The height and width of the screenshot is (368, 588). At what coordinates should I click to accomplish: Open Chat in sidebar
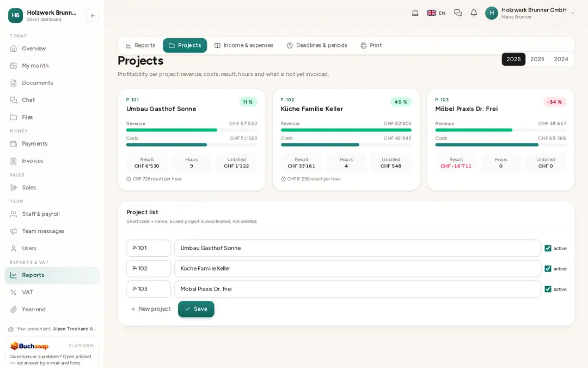tap(52, 100)
